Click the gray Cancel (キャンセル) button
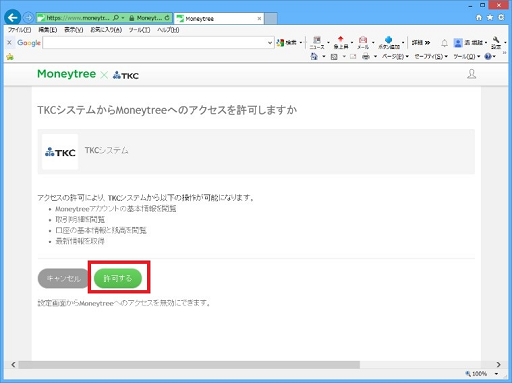This screenshot has height=383, width=512. coord(64,278)
